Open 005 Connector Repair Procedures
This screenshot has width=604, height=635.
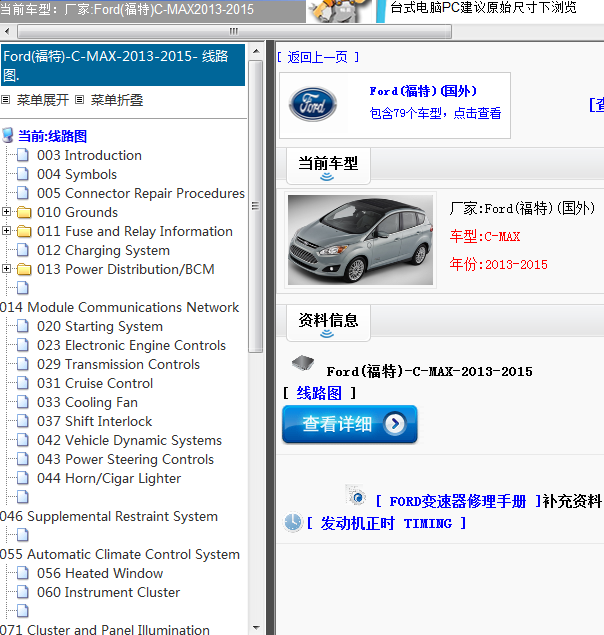coord(141,193)
